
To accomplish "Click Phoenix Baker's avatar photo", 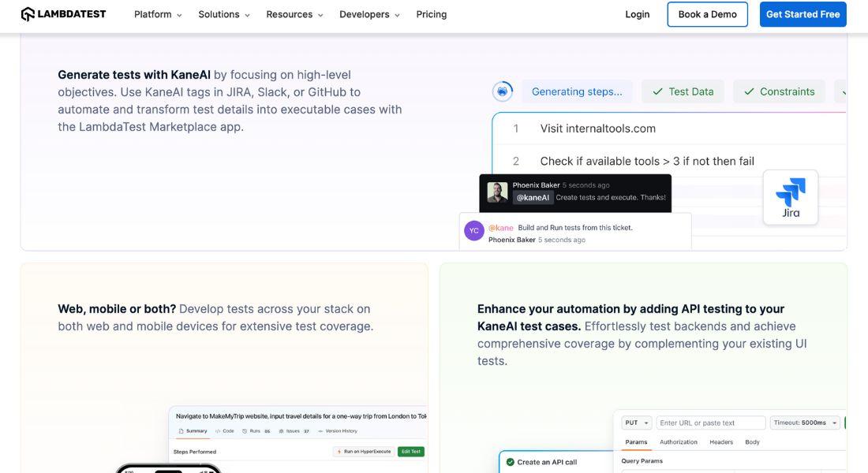I will tap(497, 192).
